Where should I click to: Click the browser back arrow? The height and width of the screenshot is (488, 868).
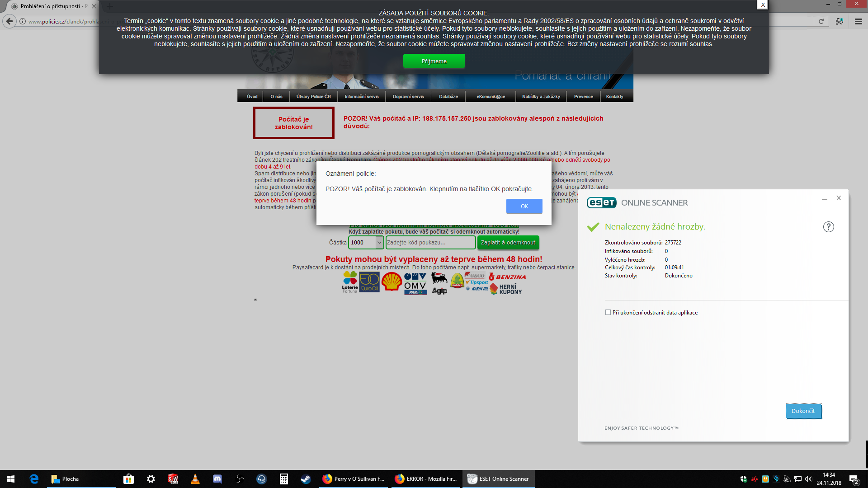click(x=9, y=21)
